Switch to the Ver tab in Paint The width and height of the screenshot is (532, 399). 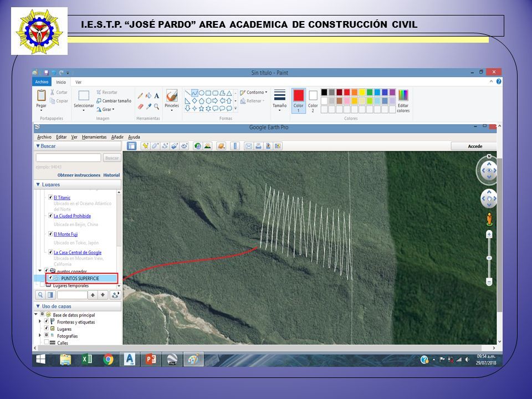[x=78, y=82]
